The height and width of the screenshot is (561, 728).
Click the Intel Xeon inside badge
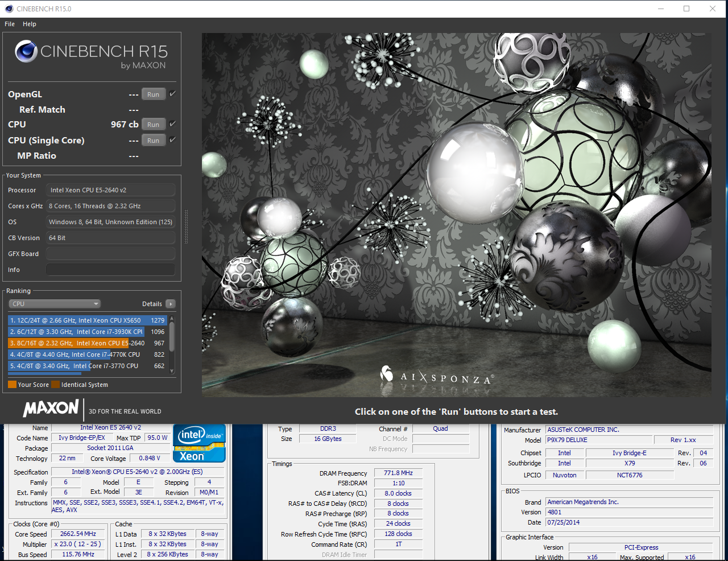pyautogui.click(x=200, y=443)
